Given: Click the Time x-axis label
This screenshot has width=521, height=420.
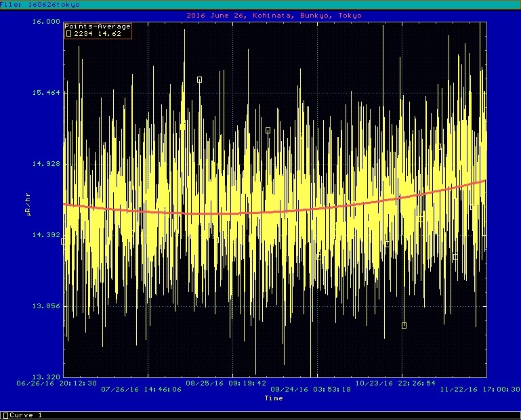Looking at the screenshot, I should [274, 398].
